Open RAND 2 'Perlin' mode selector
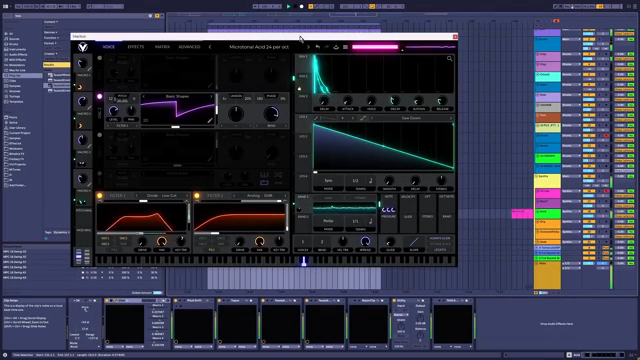 point(328,221)
